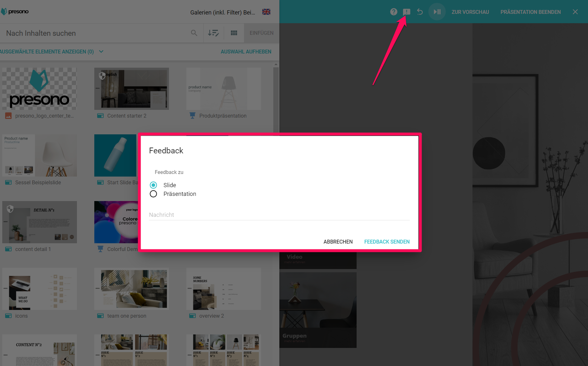
Task: Click slide icon beside content detail 1
Action: (8, 249)
